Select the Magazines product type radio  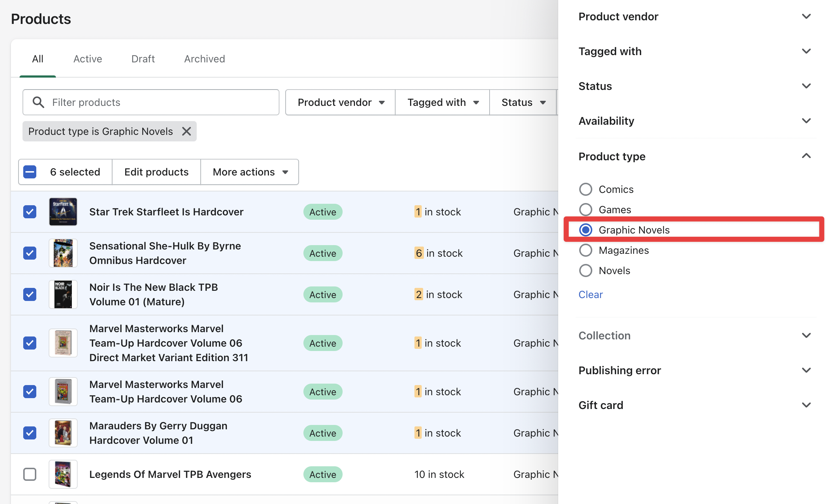(x=586, y=250)
